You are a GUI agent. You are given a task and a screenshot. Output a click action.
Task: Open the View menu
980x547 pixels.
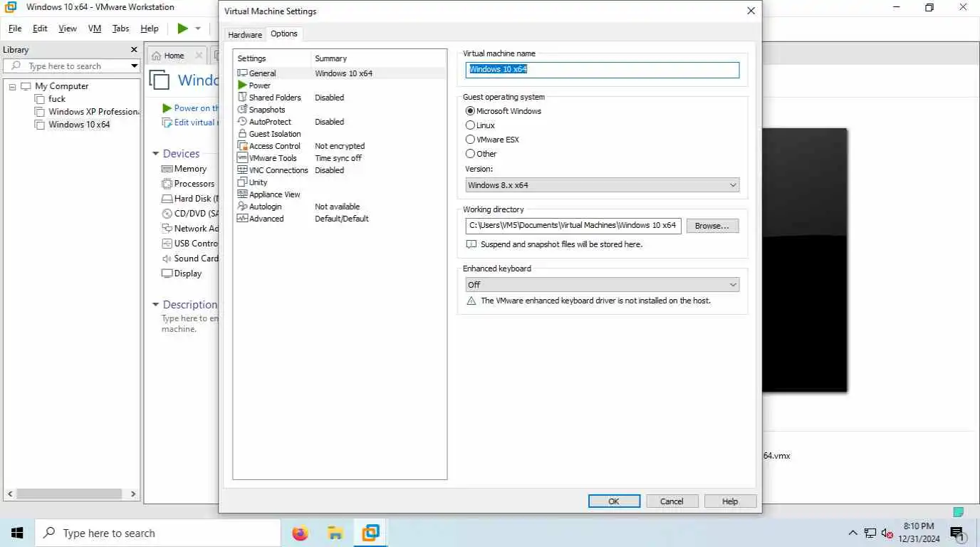[x=68, y=28]
